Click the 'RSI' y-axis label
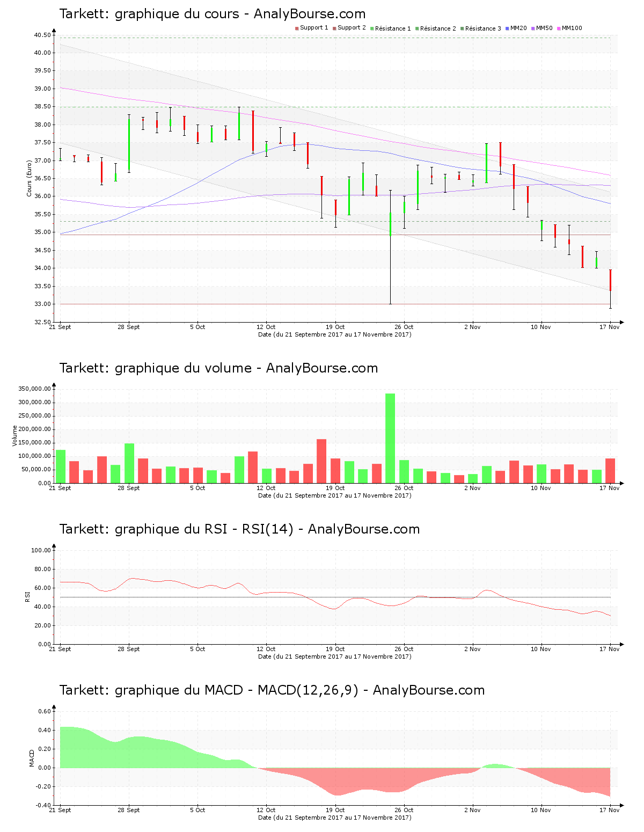 [27, 596]
